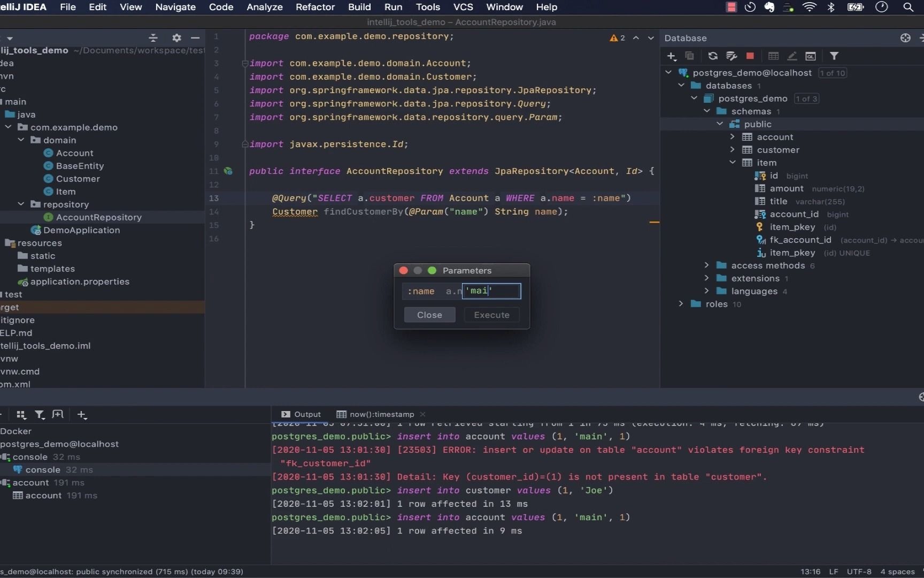Go to previous highlighted problem arrow

tap(636, 38)
